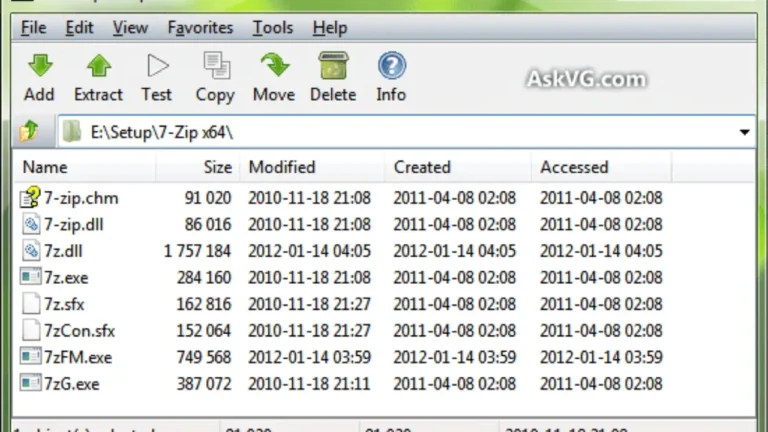Select the 7zCon.sfx file name

pyautogui.click(x=79, y=331)
